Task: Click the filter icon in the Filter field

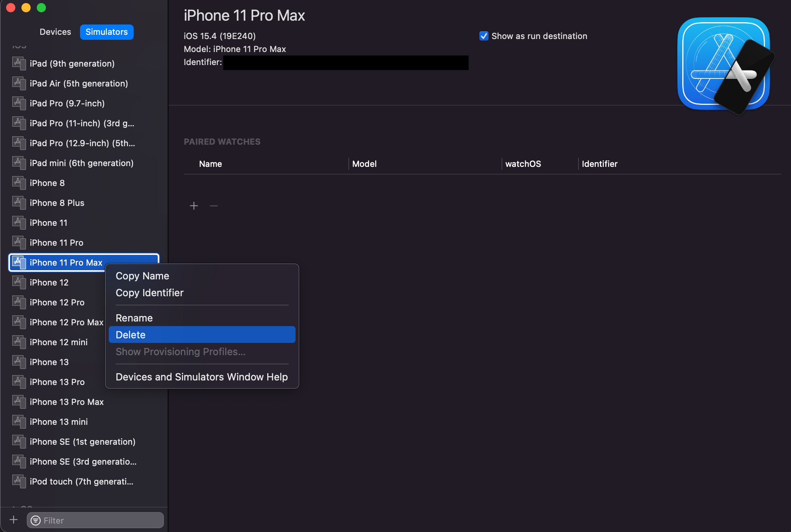Action: click(x=36, y=520)
